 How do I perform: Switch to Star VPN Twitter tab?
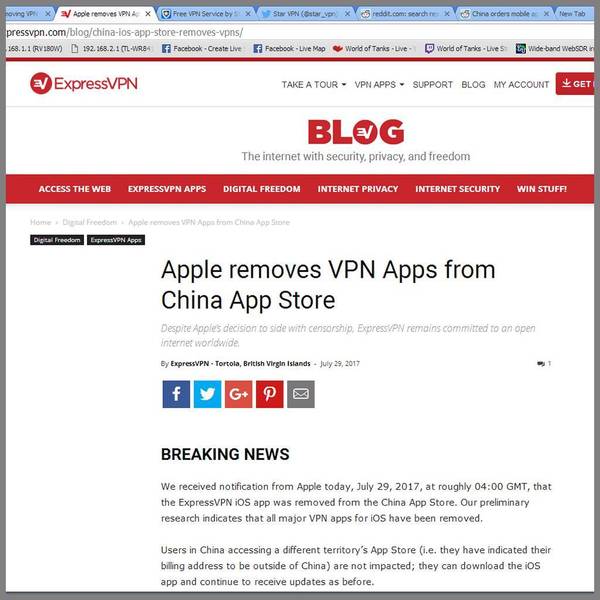click(305, 14)
